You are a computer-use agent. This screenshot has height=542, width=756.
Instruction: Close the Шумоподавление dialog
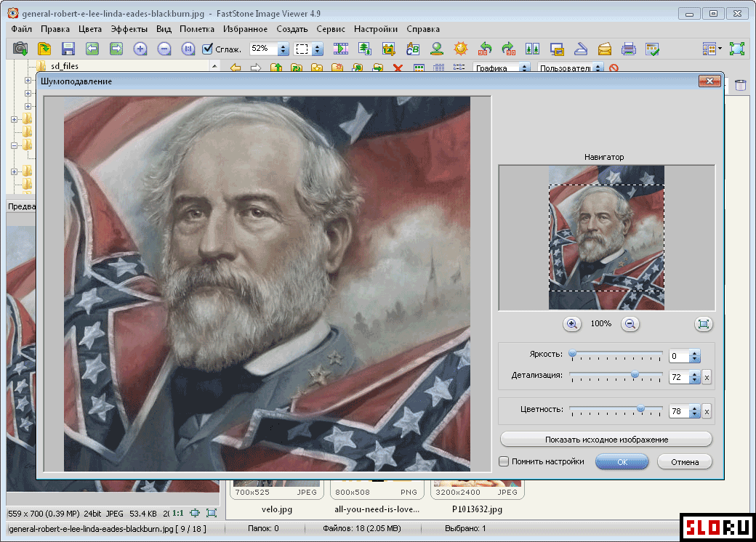(709, 81)
